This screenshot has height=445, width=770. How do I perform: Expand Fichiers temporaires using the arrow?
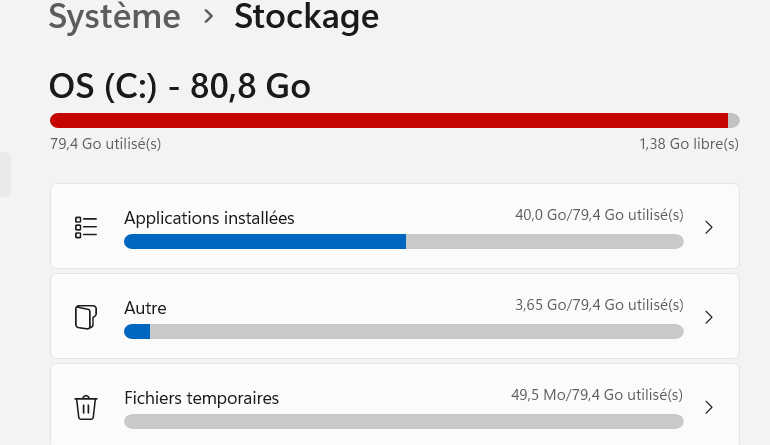[x=709, y=407]
